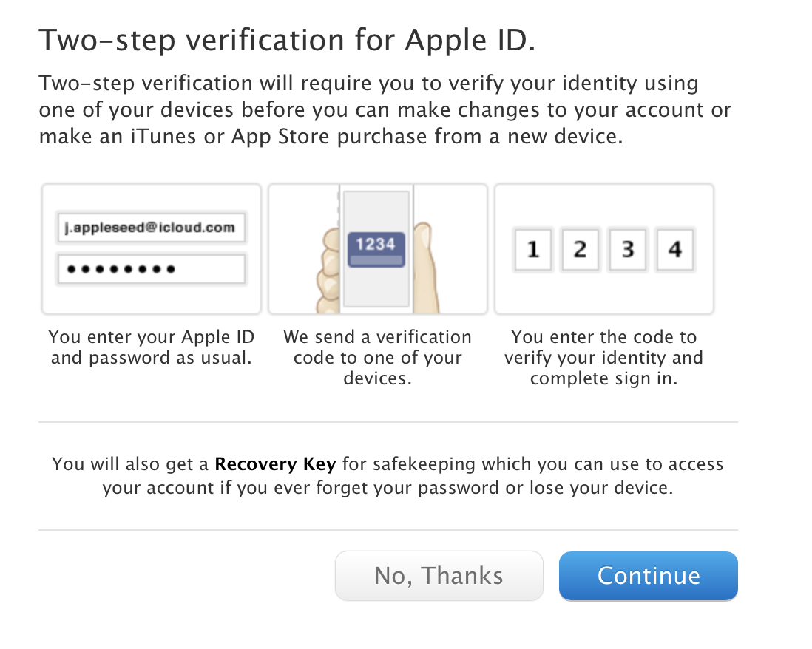
Task: Click the password dots field illustration
Action: (151, 269)
